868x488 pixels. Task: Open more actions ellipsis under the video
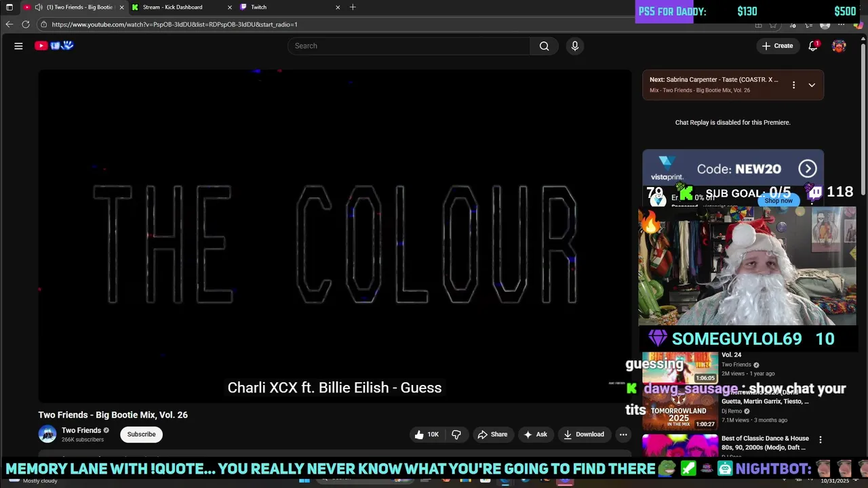click(623, 434)
